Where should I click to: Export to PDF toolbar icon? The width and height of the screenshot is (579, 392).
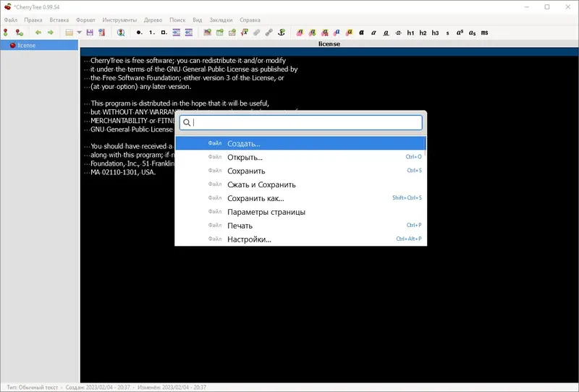coord(102,33)
